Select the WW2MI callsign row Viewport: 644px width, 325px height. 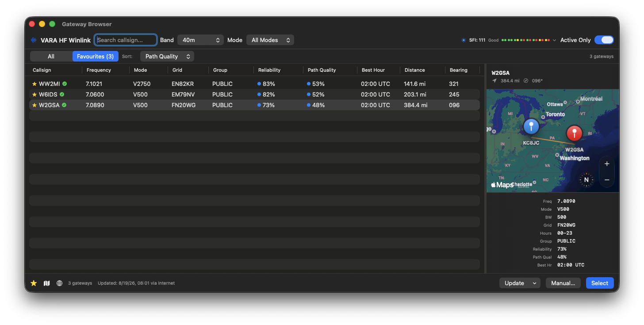click(254, 84)
